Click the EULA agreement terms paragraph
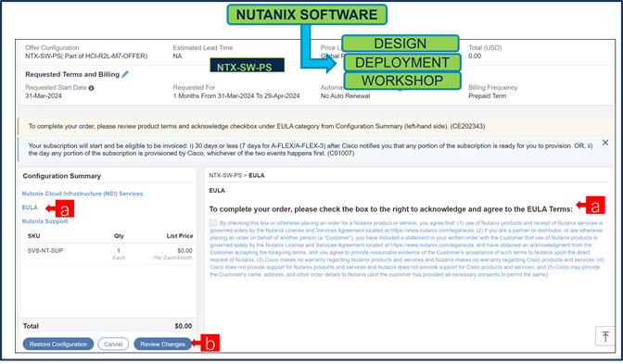The height and width of the screenshot is (364, 623). [x=407, y=248]
